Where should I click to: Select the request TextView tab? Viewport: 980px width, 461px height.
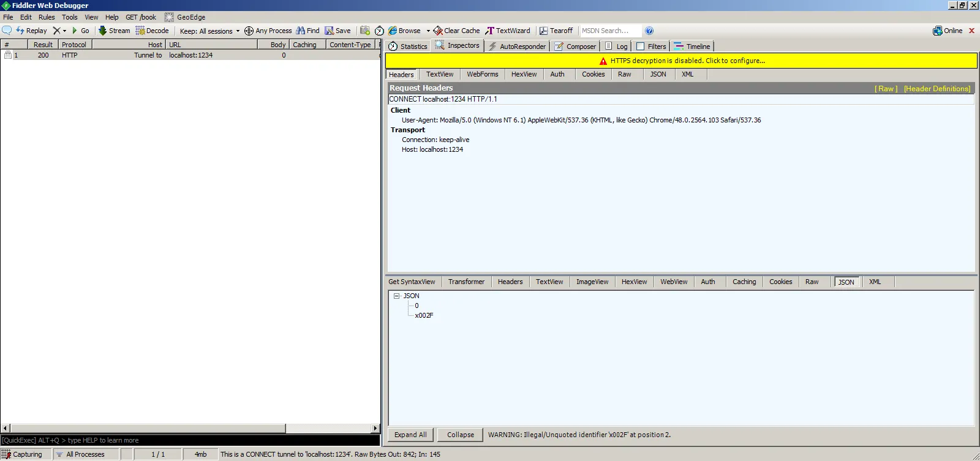point(440,75)
